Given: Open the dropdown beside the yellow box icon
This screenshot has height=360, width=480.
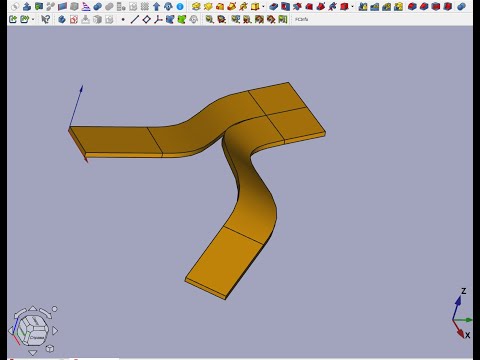Looking at the screenshot, I should [263, 6].
